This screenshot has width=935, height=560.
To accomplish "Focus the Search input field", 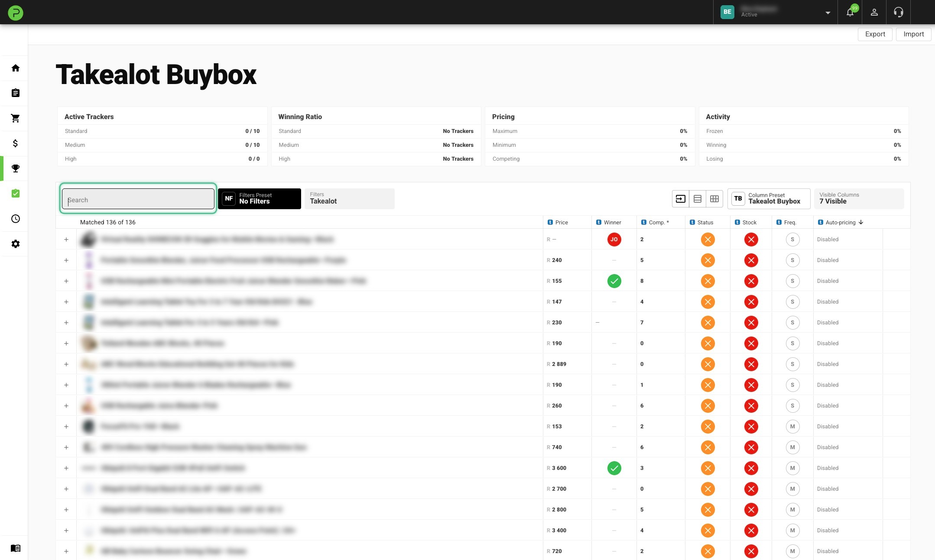I will click(x=138, y=200).
